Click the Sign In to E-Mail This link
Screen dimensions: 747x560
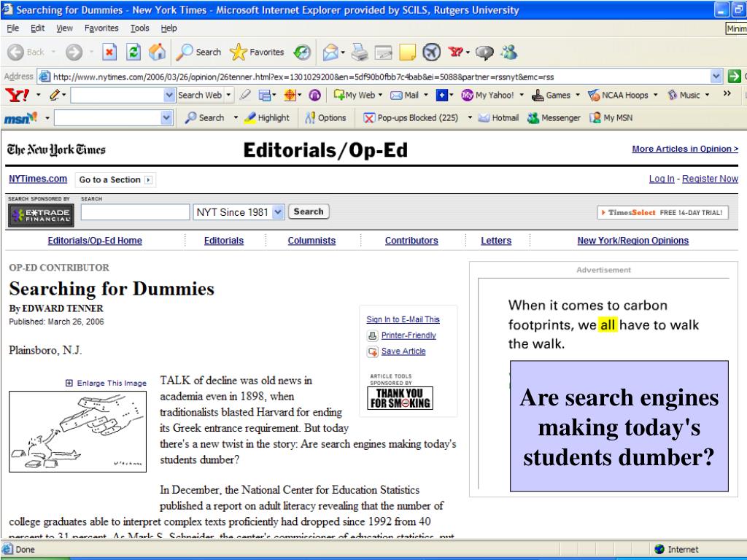pyautogui.click(x=403, y=319)
